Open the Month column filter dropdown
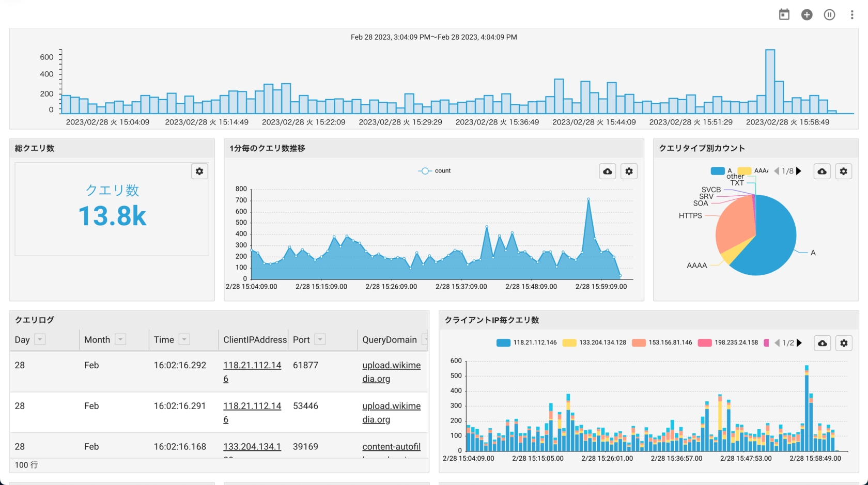The height and width of the screenshot is (485, 868). 120,339
